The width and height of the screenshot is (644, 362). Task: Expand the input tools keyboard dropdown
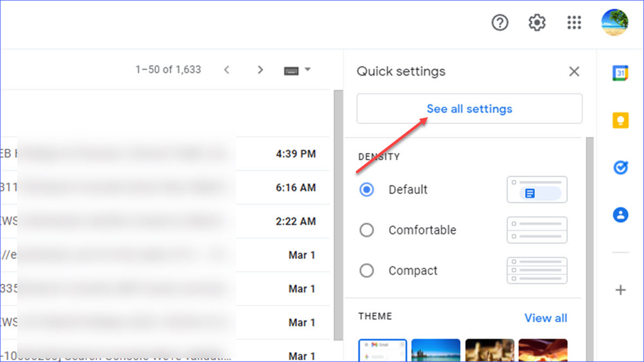click(x=308, y=70)
